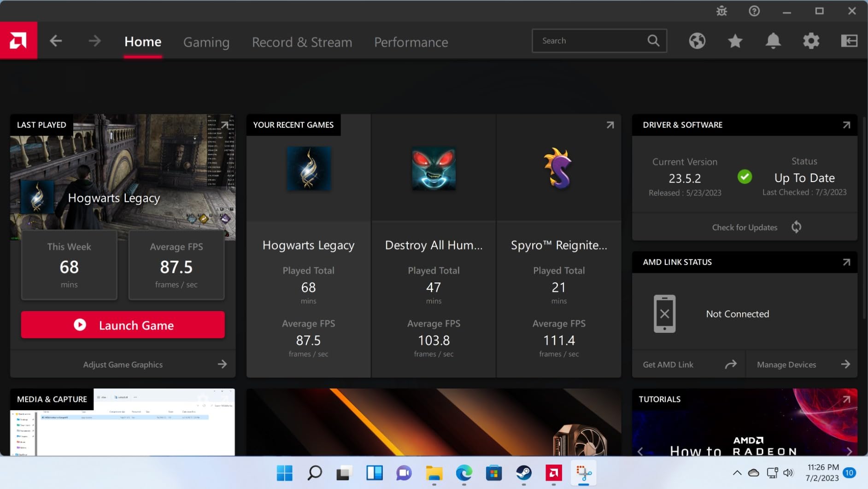
Task: Open notifications bell icon
Action: point(773,41)
